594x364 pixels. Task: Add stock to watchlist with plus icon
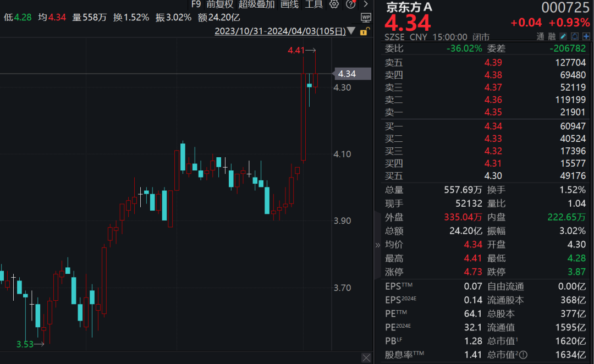[x=586, y=36]
